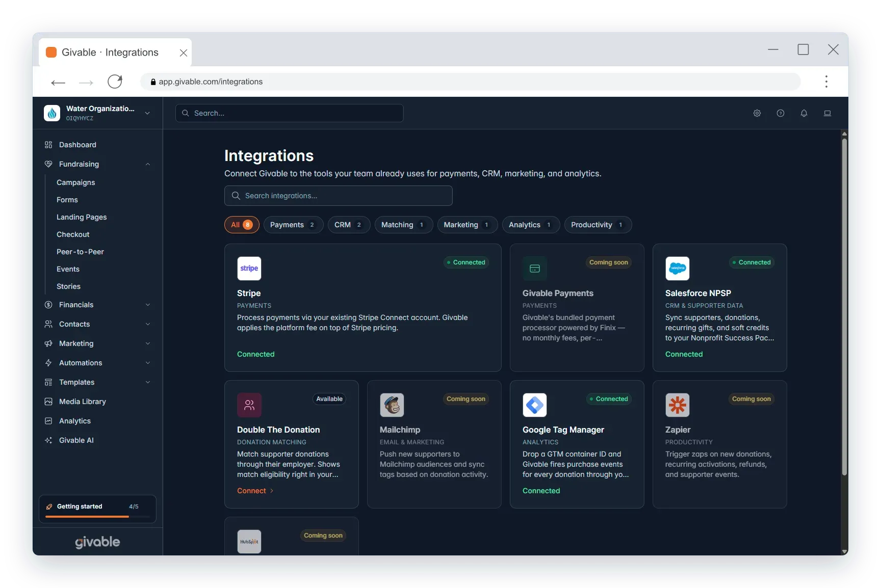Open the help question-mark icon
881x588 pixels.
tap(781, 113)
